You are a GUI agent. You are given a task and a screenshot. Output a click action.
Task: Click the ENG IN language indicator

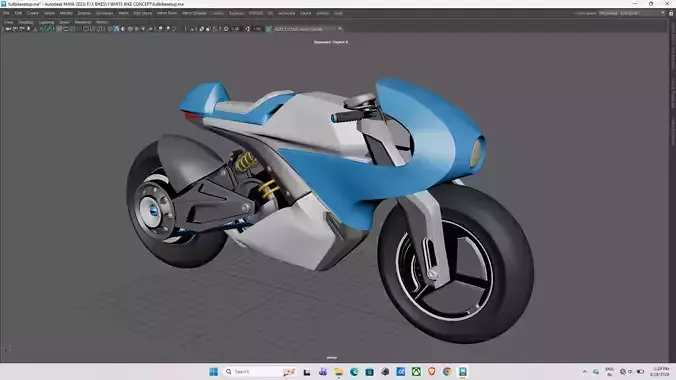[610, 372]
